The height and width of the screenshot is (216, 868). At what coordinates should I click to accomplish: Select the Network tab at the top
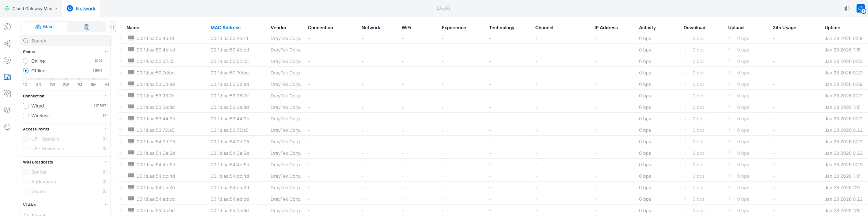tap(81, 8)
